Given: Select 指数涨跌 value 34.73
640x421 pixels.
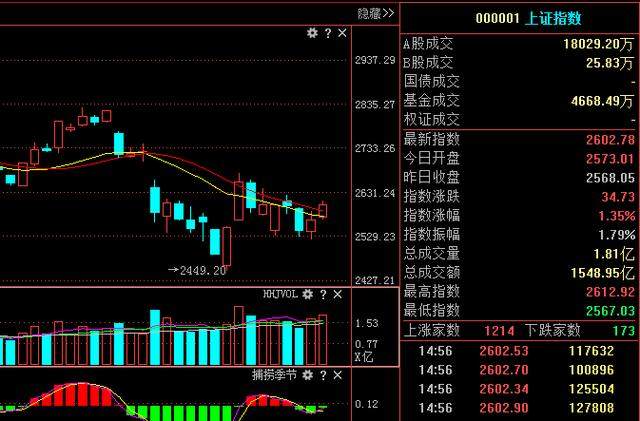Looking at the screenshot, I should [x=618, y=197].
